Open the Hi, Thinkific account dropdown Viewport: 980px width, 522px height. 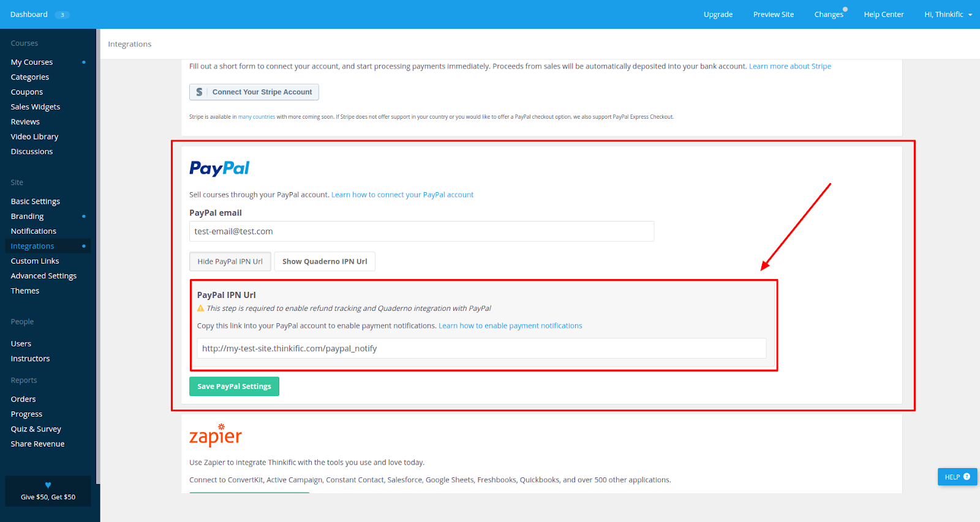[948, 14]
